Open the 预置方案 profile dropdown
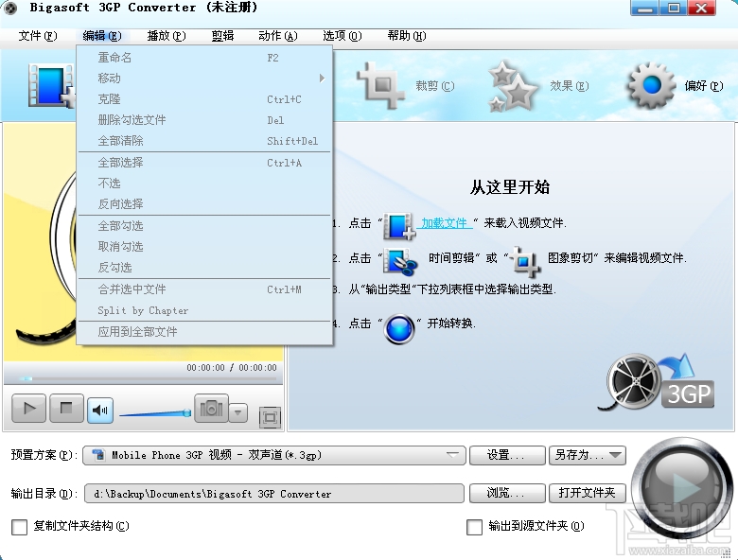 [274, 456]
